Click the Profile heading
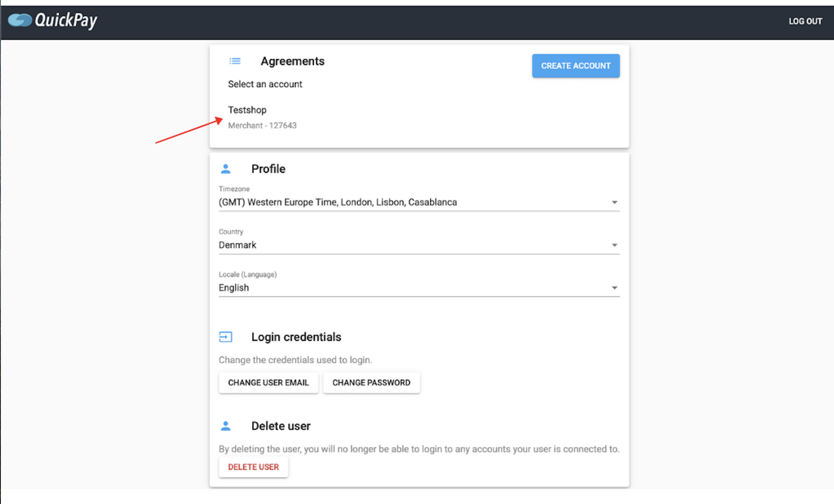 (x=268, y=169)
